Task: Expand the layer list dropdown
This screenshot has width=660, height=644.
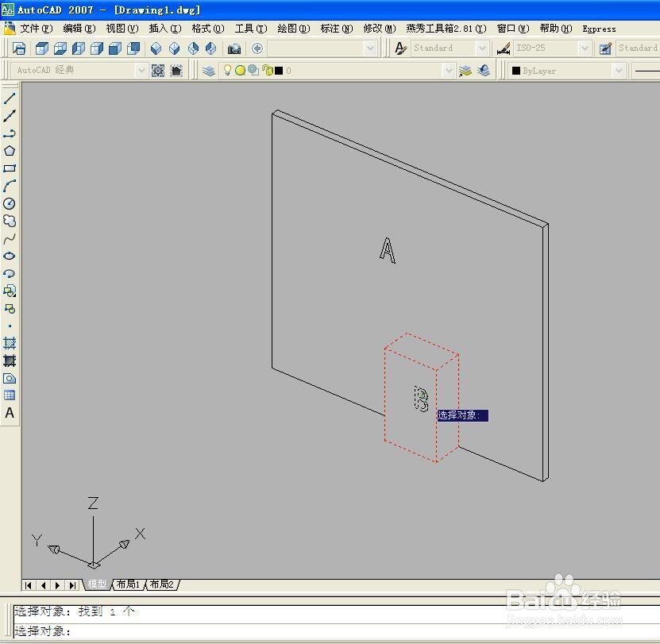Action: tap(449, 71)
